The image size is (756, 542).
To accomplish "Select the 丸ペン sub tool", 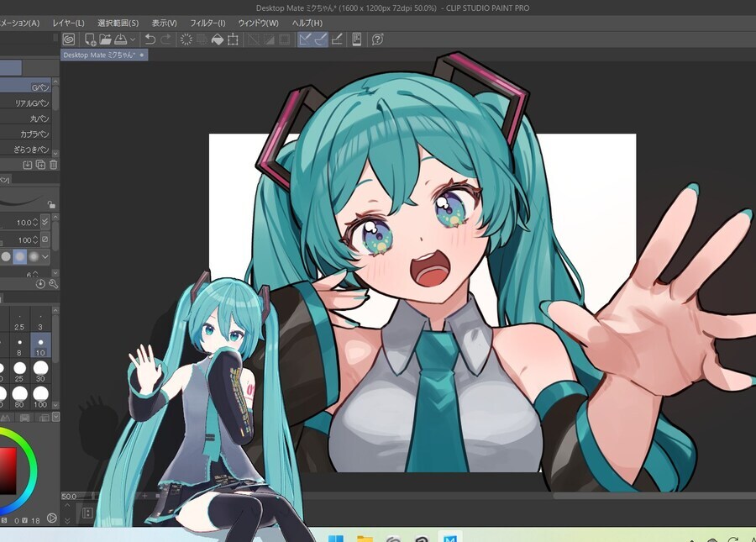I will (x=25, y=118).
